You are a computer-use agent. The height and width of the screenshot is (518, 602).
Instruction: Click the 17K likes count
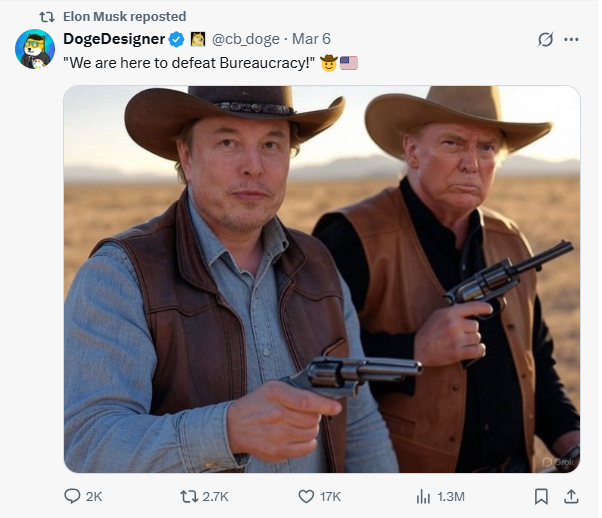(331, 497)
